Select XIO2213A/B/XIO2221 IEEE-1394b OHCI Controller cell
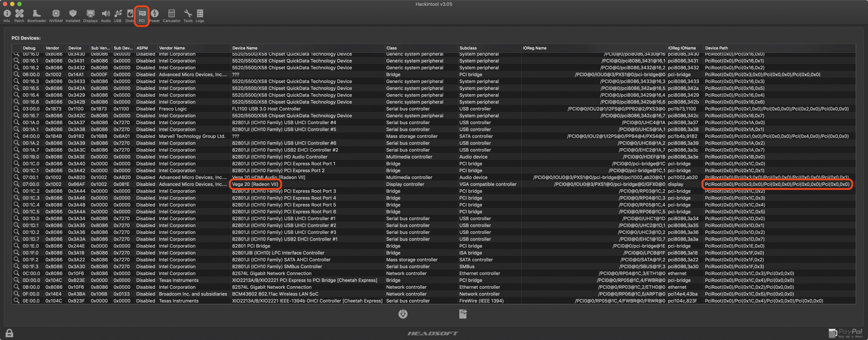 pos(307,300)
